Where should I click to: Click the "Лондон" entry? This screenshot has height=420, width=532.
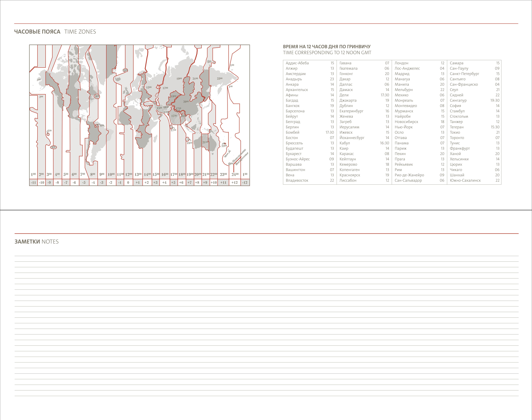click(401, 63)
